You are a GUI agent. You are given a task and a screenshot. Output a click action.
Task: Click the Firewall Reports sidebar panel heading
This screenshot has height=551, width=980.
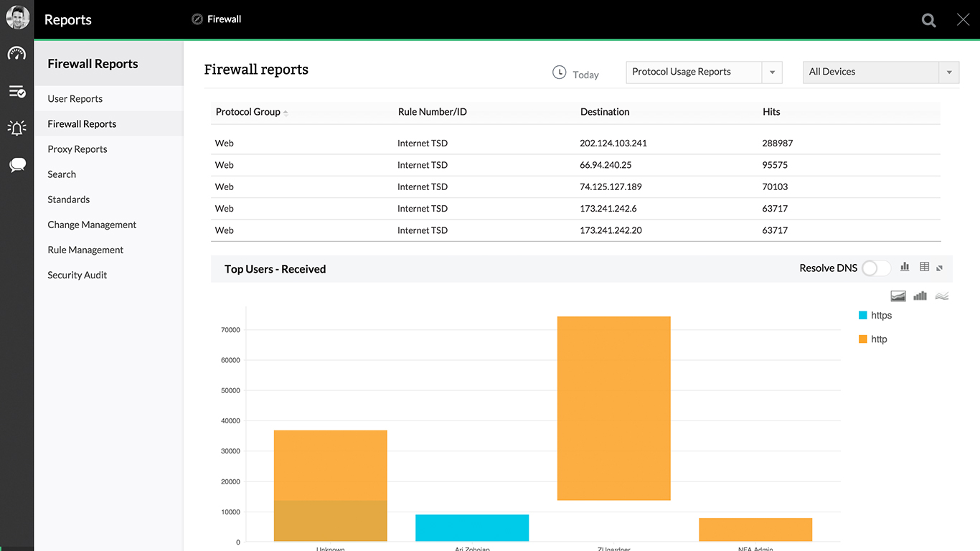[x=93, y=64]
